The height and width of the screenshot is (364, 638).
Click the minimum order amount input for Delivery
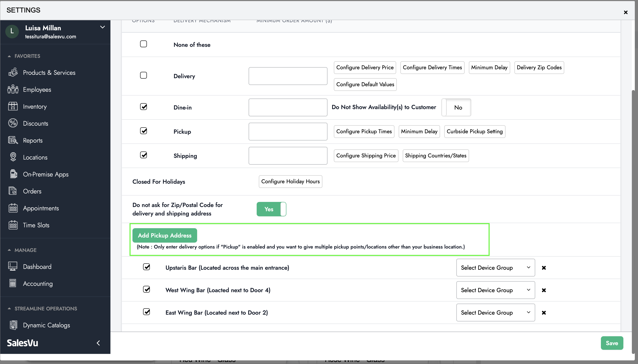click(x=288, y=76)
